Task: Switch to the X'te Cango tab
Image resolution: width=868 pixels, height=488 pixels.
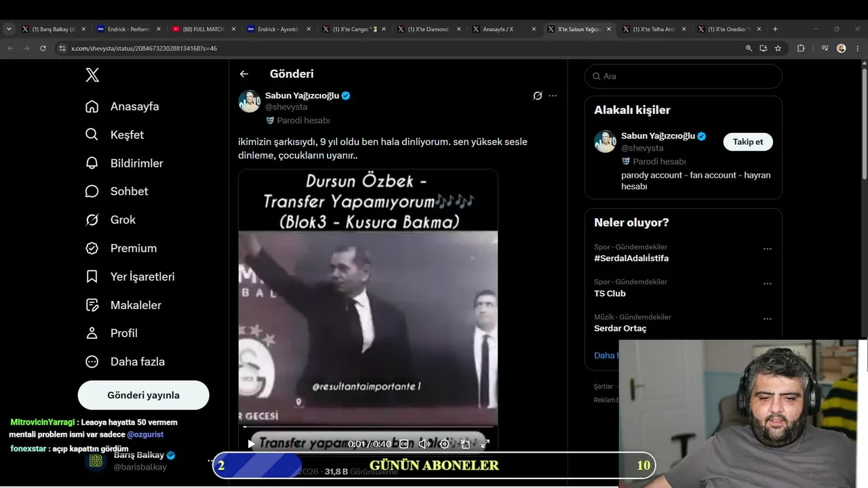Action: click(x=353, y=29)
